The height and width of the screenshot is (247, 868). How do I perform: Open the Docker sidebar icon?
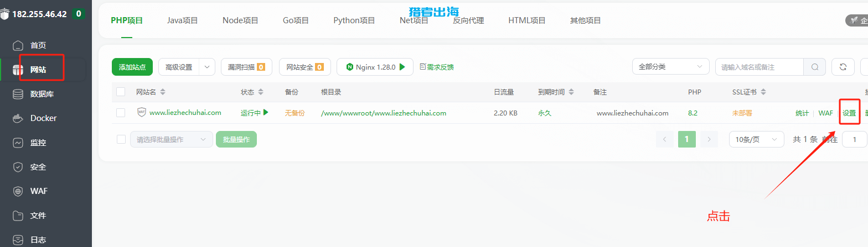click(x=18, y=118)
